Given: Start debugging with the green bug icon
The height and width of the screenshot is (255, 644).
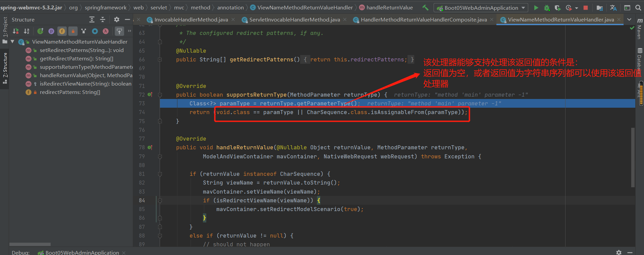Looking at the screenshot, I should 547,7.
